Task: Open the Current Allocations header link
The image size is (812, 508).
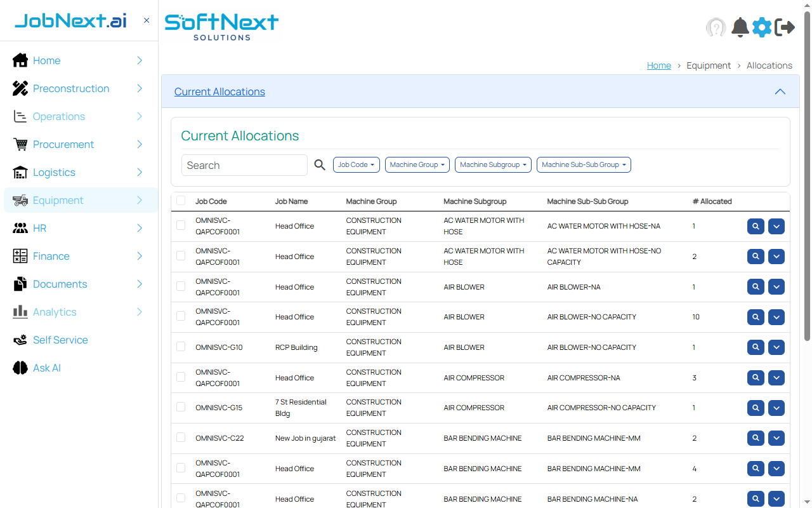Action: coord(219,91)
